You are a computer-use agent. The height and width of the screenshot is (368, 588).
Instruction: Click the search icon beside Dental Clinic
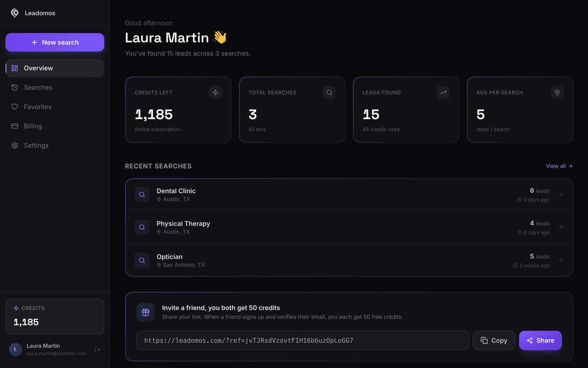142,195
